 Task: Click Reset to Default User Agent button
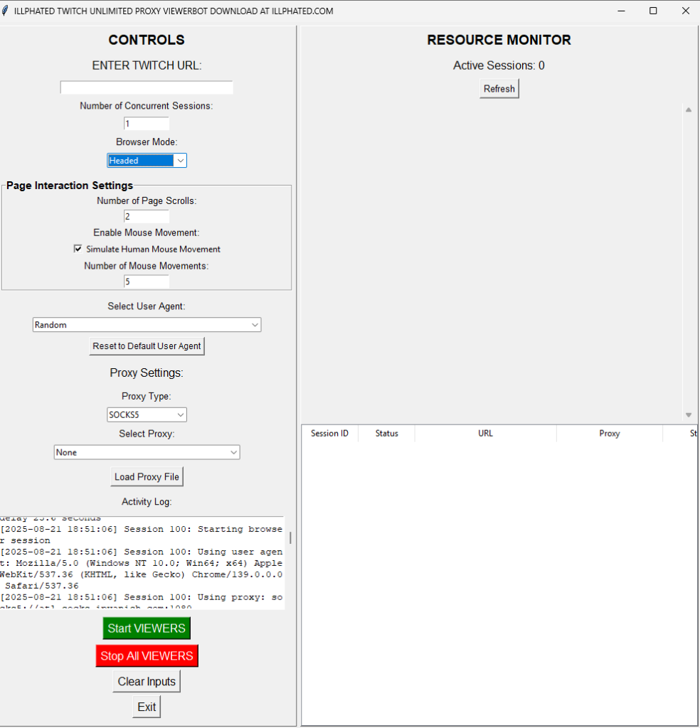(x=147, y=346)
